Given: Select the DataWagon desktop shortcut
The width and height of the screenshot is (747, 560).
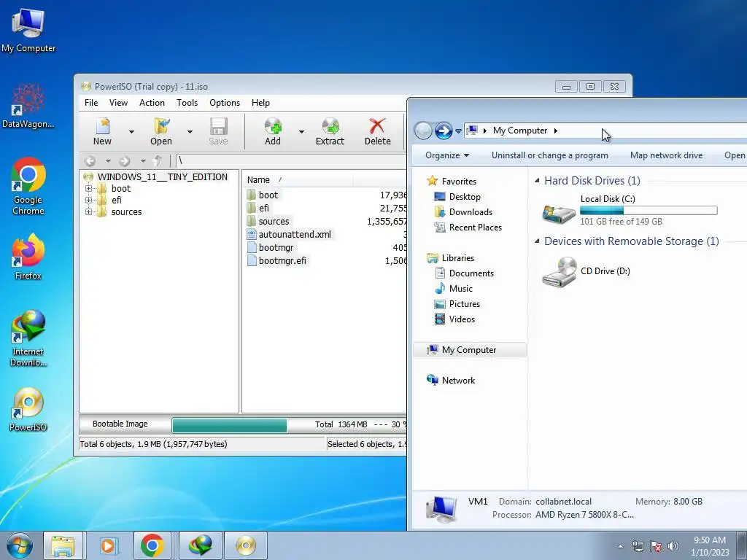Looking at the screenshot, I should (28, 106).
